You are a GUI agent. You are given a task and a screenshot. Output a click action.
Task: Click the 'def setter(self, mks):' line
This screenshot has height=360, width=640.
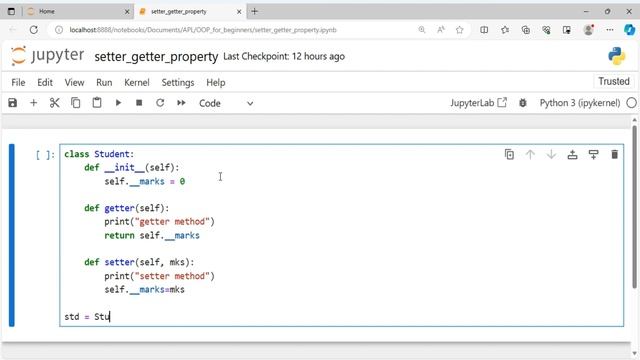pos(139,262)
